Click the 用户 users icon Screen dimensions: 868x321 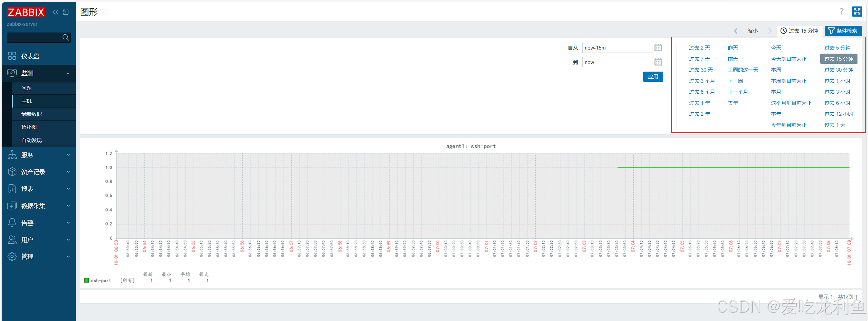click(12, 240)
